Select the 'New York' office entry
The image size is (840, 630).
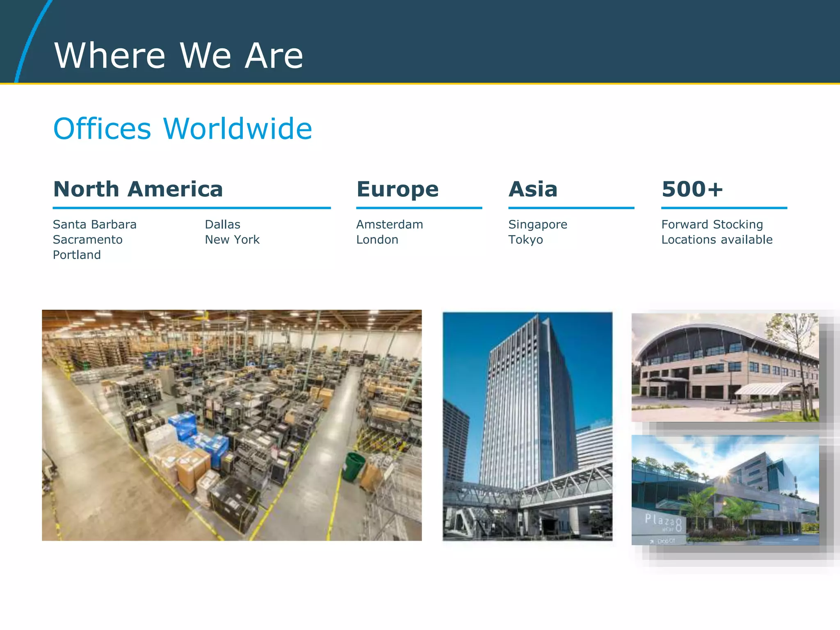pyautogui.click(x=232, y=240)
